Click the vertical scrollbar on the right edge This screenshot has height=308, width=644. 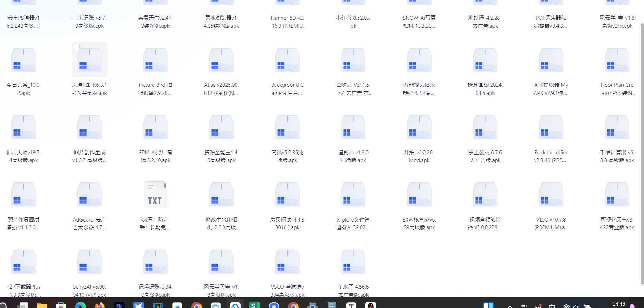point(642,154)
